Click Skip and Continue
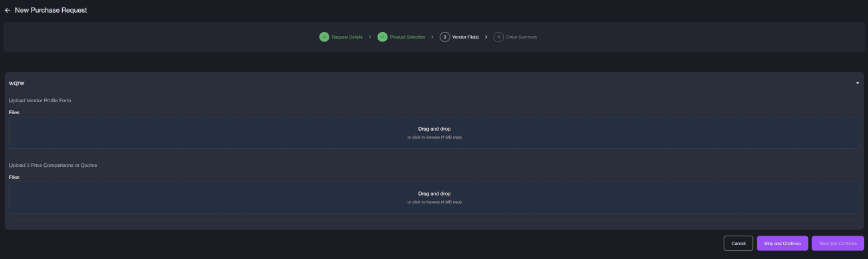 tap(782, 243)
